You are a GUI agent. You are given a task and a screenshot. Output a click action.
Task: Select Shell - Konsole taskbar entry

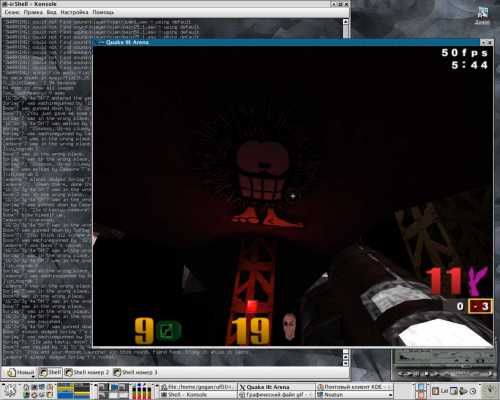pyautogui.click(x=198, y=395)
